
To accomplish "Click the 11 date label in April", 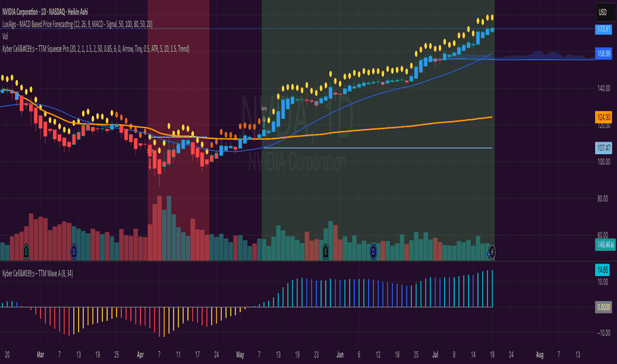I will (178, 355).
